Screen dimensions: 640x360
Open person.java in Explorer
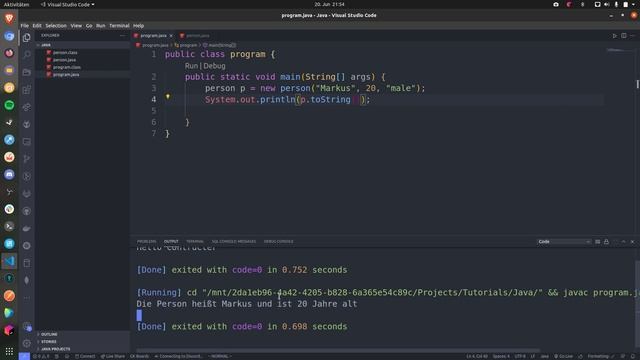[64, 60]
